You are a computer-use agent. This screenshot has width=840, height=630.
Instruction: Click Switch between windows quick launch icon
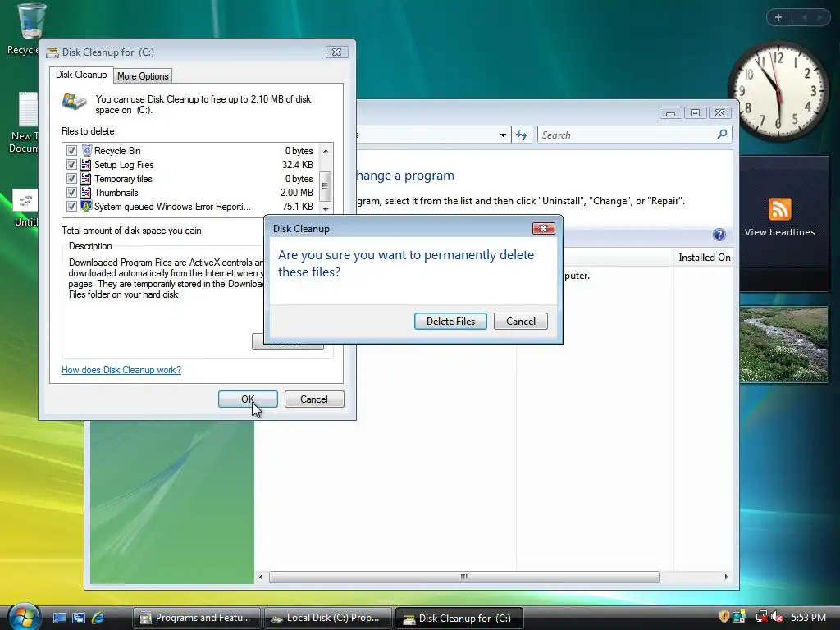[78, 619]
